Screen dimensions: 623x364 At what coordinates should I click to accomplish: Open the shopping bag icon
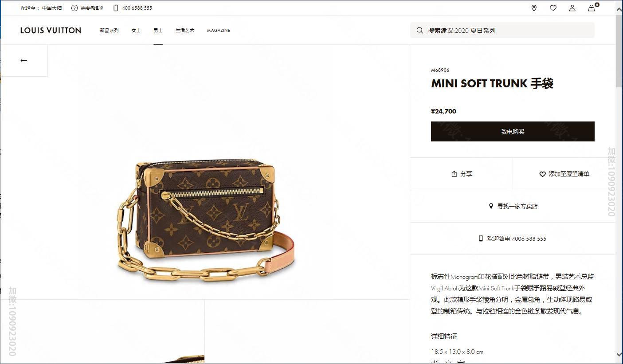[x=592, y=8]
